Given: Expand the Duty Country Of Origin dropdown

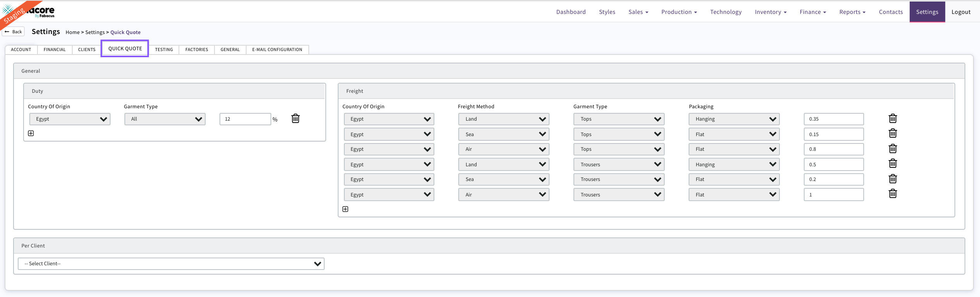Looking at the screenshot, I should click(70, 119).
